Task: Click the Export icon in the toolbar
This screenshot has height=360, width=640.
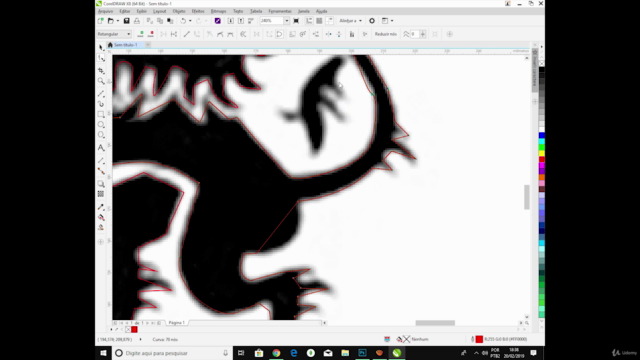Action: 241,21
